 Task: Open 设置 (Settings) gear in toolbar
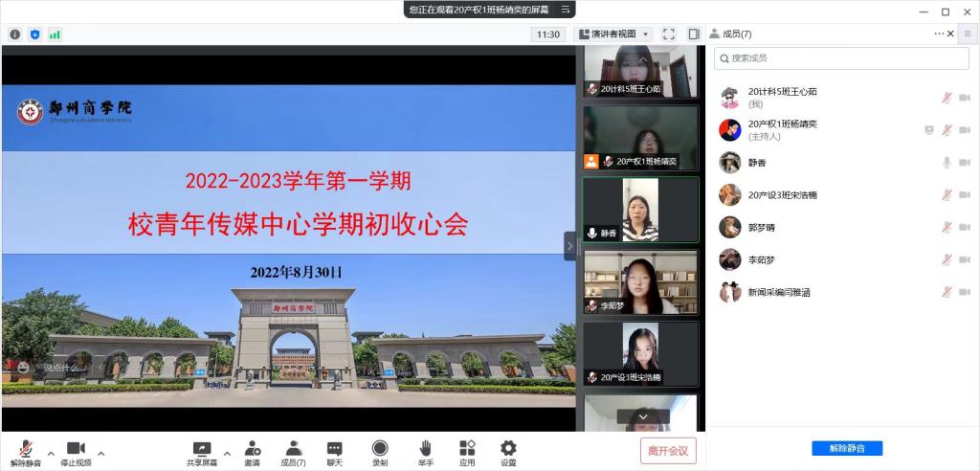point(508,449)
